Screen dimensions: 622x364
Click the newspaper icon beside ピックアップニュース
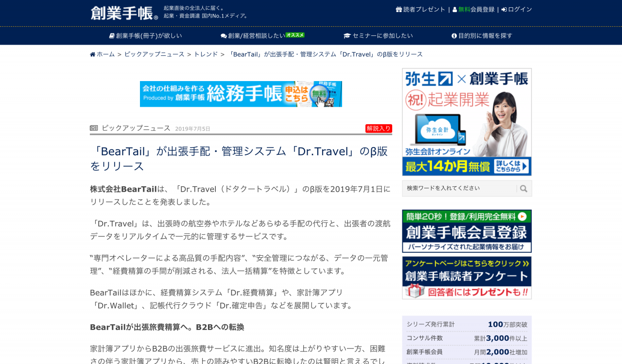click(94, 128)
